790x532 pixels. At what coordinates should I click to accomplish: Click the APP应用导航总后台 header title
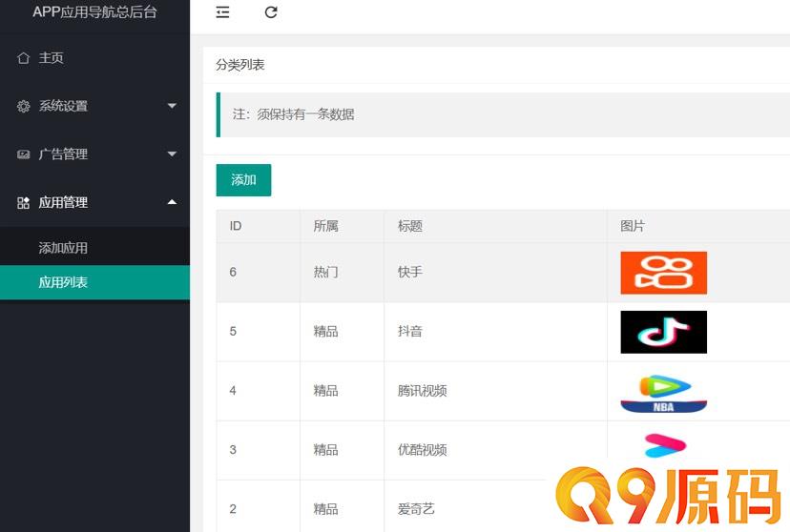coord(94,12)
